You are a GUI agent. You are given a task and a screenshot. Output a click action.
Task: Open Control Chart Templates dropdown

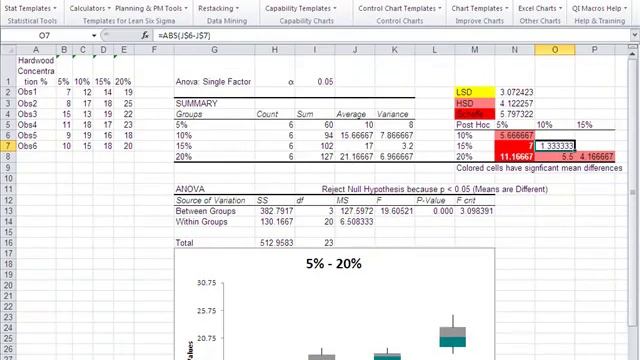pyautogui.click(x=400, y=8)
